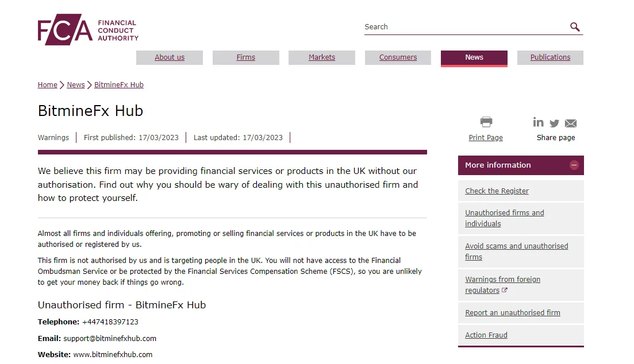Share page via LinkedIn icon
This screenshot has height=364, width=634.
(x=538, y=122)
